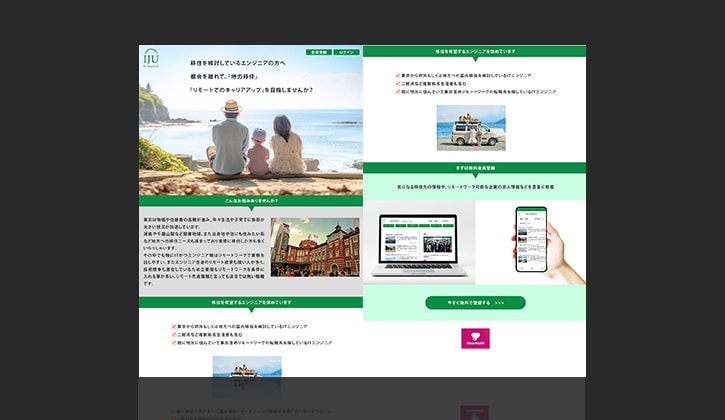
Task: Click the こんなお悩みありませんか? green banner
Action: (251, 201)
